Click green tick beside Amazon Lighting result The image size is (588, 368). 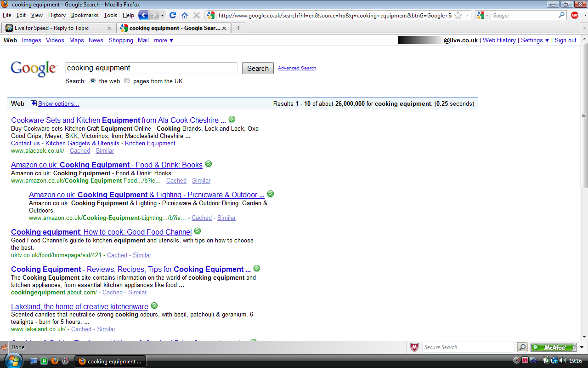click(271, 194)
